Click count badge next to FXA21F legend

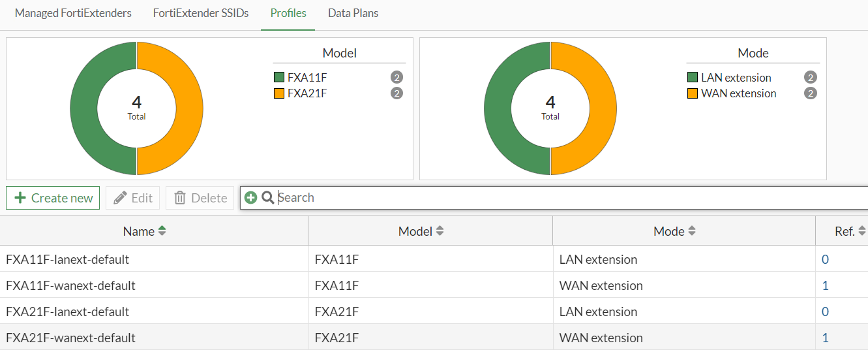tap(397, 93)
